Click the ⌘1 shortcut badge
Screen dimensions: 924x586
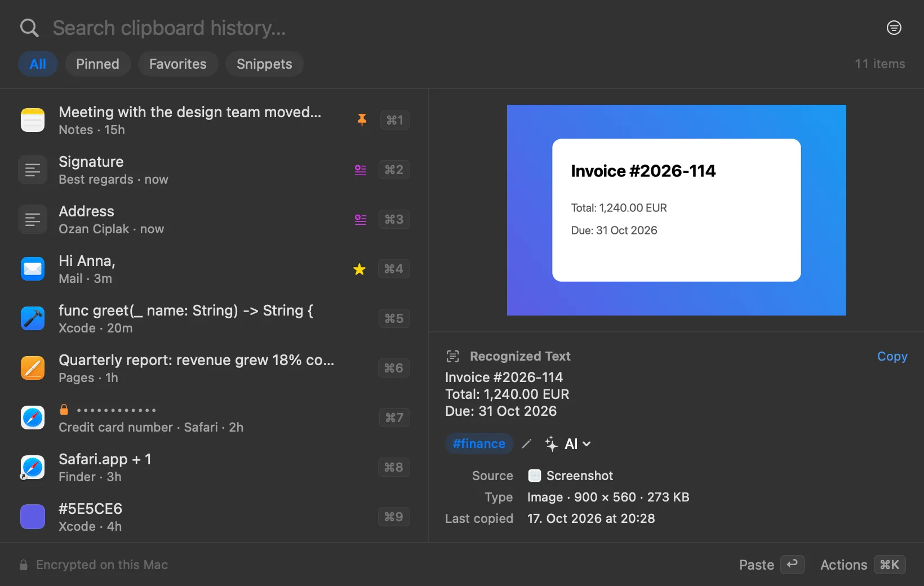tap(394, 120)
